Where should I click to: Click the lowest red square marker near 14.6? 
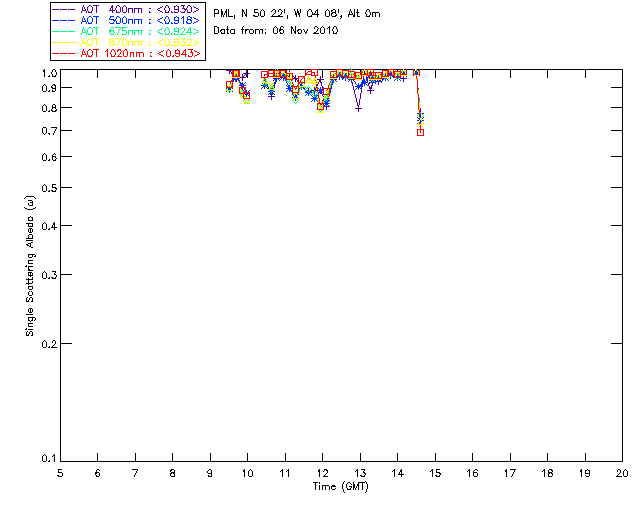[x=420, y=132]
